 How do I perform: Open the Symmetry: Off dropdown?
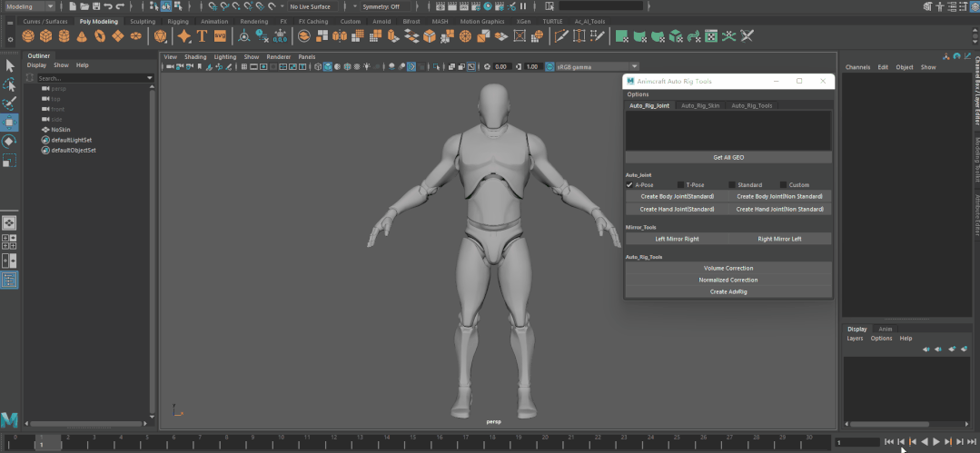click(x=386, y=6)
